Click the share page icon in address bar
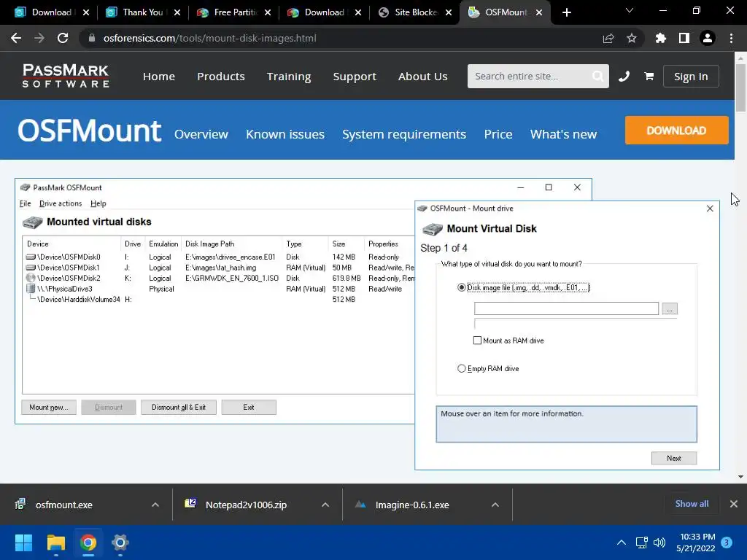This screenshot has width=747, height=560. 608,38
